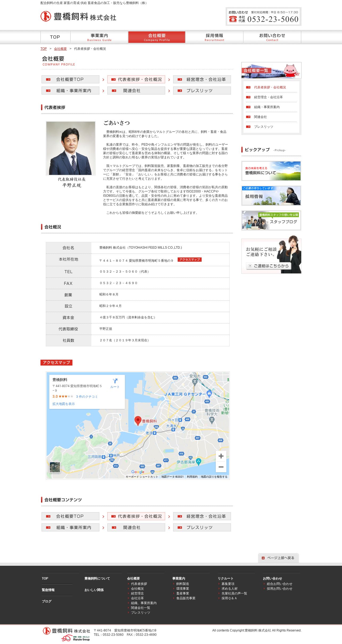Select 関連会社 button in top grid
342x644 pixels.
(x=136, y=91)
